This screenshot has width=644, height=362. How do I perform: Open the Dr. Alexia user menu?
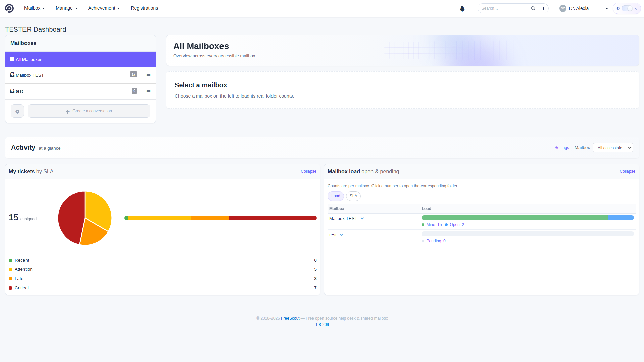point(584,8)
